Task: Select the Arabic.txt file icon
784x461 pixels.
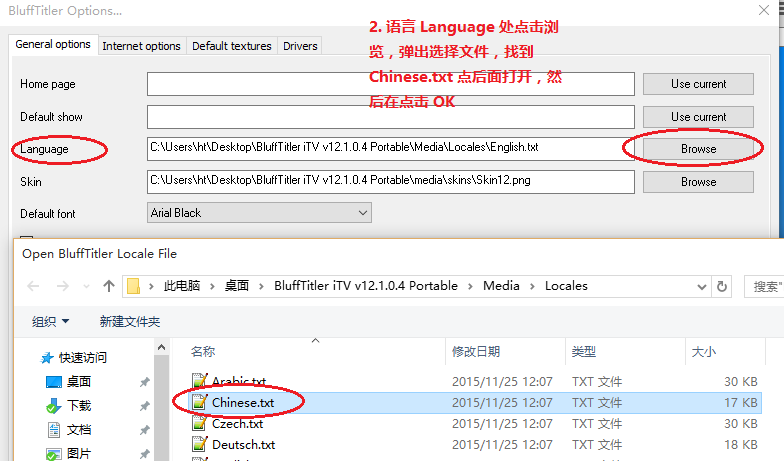Action: pyautogui.click(x=200, y=382)
